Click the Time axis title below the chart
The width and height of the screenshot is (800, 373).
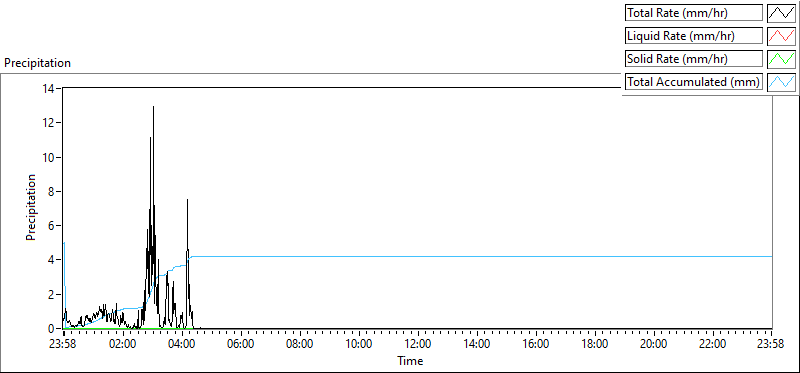pyautogui.click(x=410, y=361)
